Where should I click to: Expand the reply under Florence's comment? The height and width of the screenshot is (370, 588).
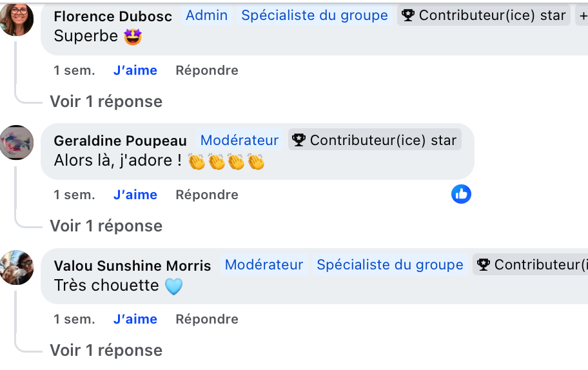pos(106,101)
